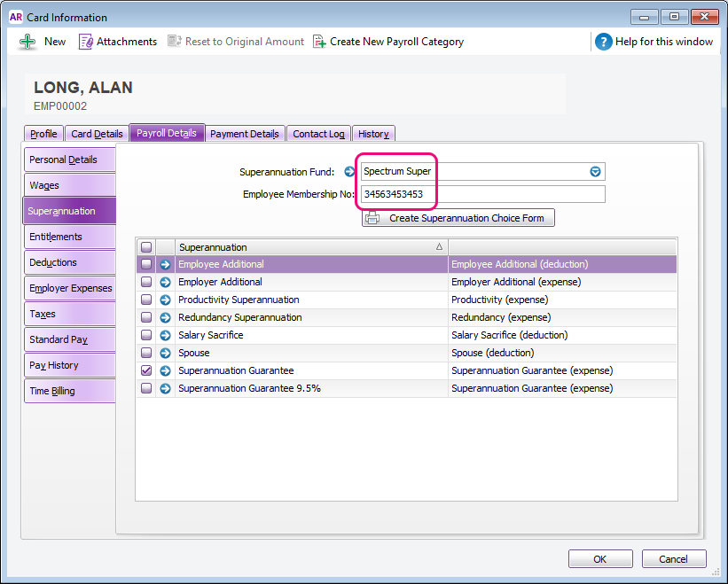Viewport: 728px width, 584px height.
Task: Click arrow icon beside Superannuation Fund
Action: click(349, 172)
